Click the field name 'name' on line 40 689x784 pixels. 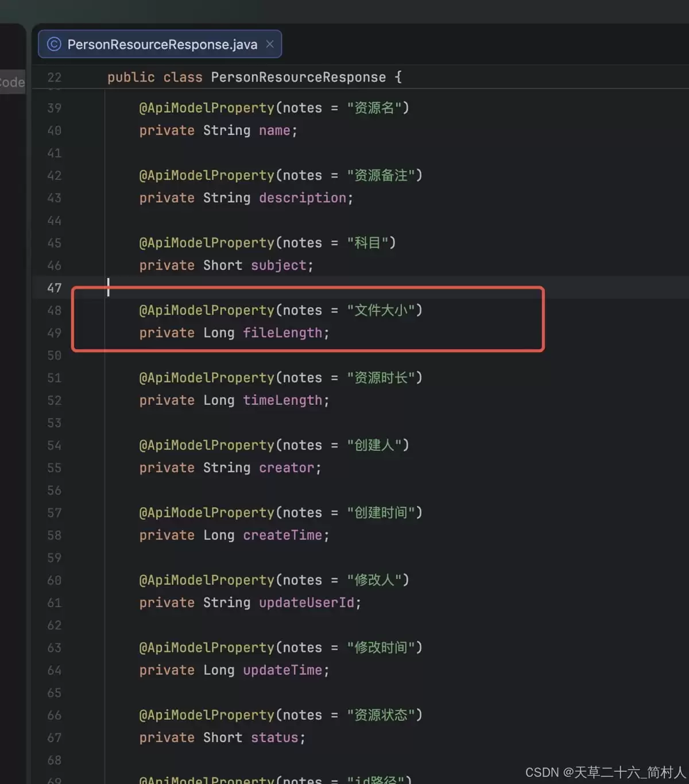coord(274,131)
